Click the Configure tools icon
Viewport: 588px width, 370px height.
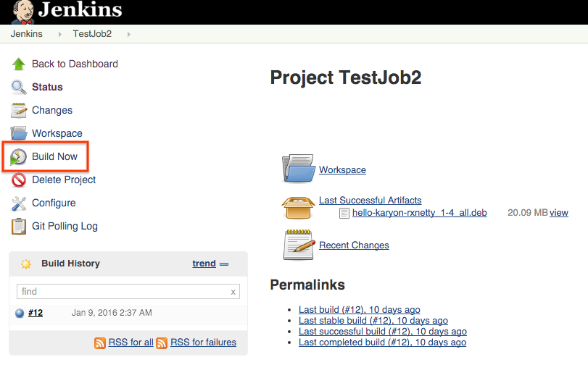point(18,203)
